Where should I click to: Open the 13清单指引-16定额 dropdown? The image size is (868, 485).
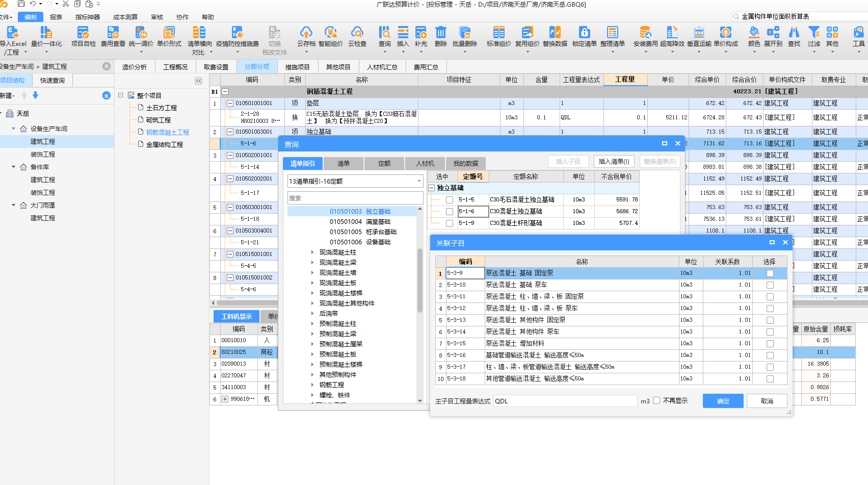[x=355, y=181]
